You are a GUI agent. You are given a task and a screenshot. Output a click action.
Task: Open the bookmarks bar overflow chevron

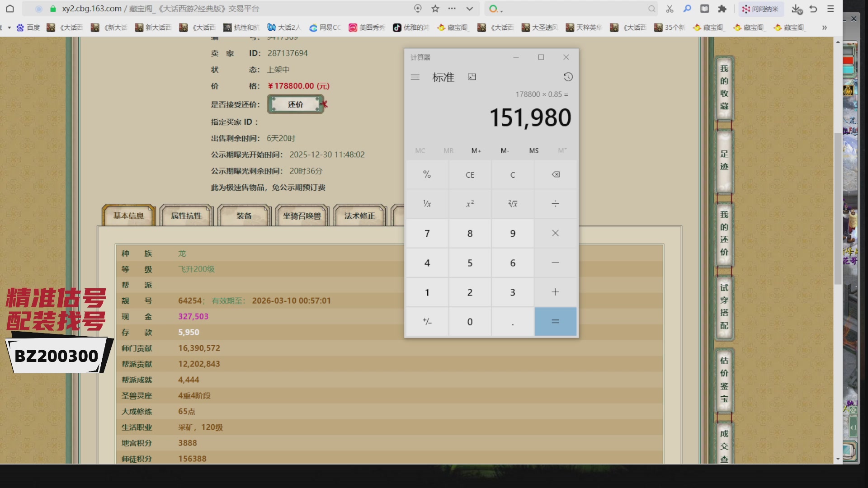coord(826,28)
